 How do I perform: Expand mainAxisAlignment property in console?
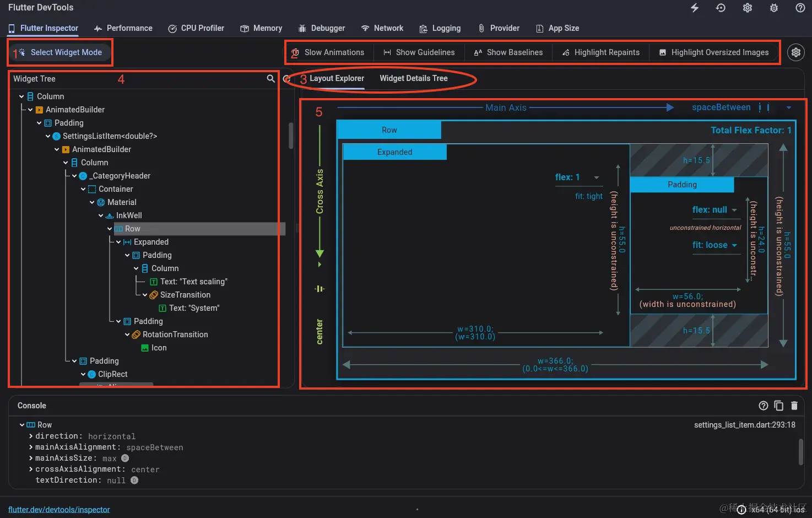tap(31, 447)
